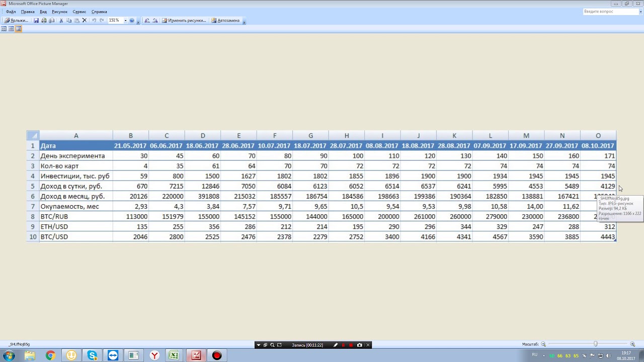Screen dimensions: 644x362
Task: Click the table cell 'Инвестиции, тыс. руб'
Action: 75,176
